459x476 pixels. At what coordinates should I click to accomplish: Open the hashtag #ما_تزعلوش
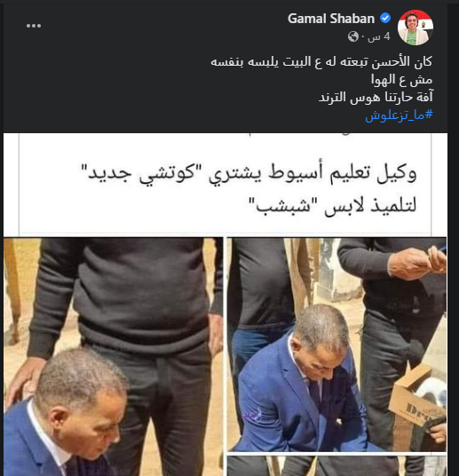(399, 115)
